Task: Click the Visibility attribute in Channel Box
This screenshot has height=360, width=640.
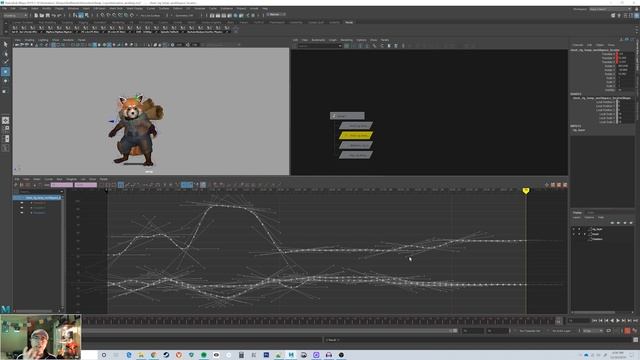Action: click(x=610, y=90)
